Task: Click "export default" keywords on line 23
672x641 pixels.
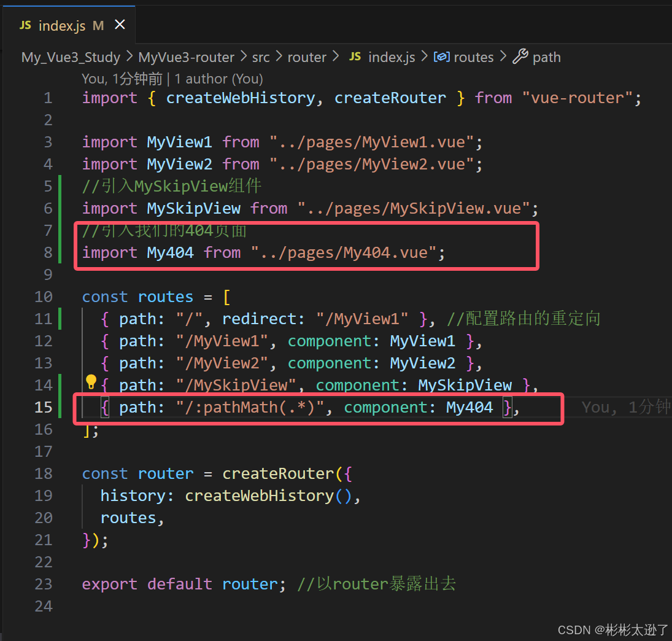Action: pyautogui.click(x=147, y=584)
